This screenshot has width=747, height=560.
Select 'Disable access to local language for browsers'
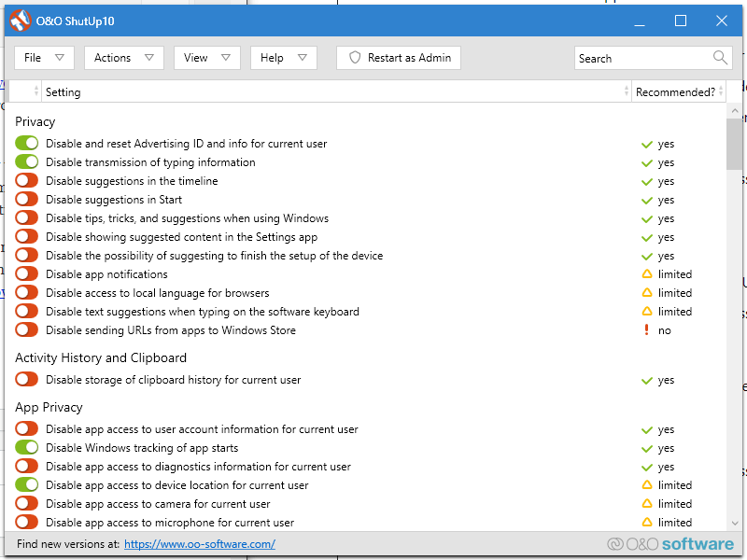[157, 293]
